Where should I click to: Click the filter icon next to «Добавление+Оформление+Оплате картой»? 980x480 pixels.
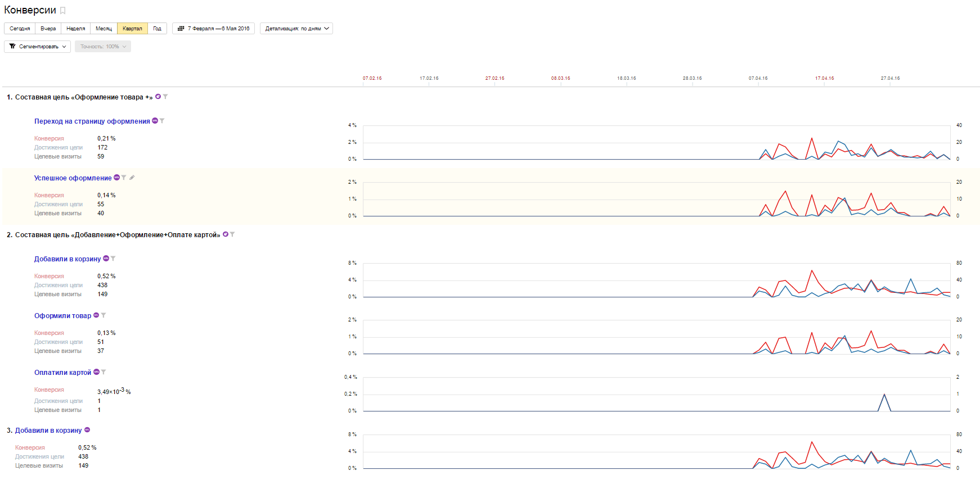pos(232,234)
